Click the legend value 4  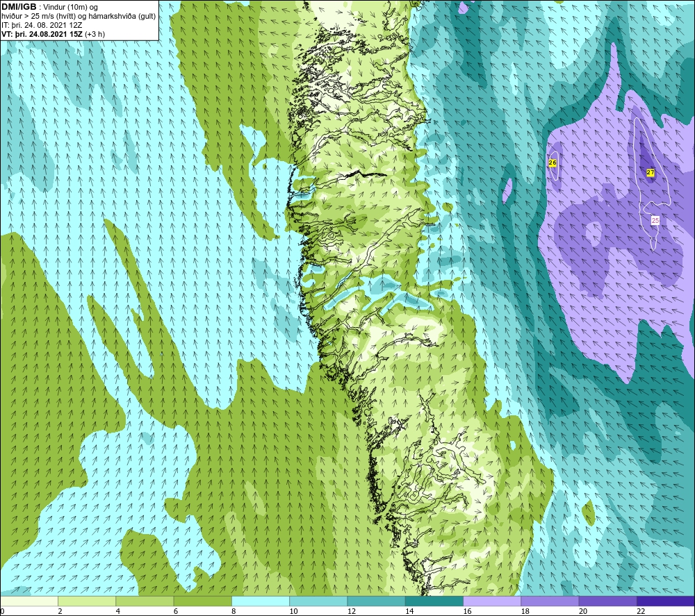click(x=118, y=611)
